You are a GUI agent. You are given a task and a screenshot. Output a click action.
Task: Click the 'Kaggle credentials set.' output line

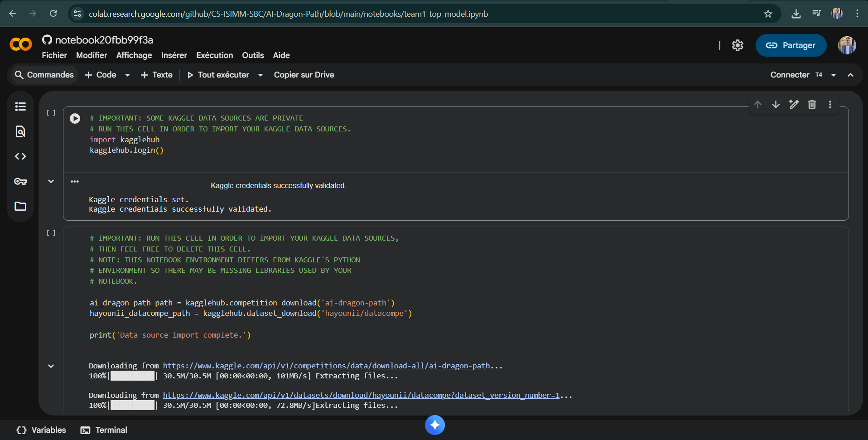(x=139, y=199)
